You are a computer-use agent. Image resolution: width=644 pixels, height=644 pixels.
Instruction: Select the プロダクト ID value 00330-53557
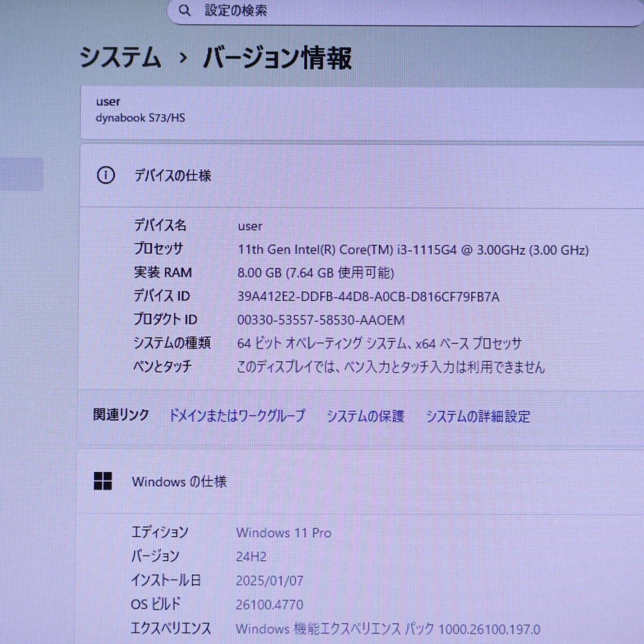tap(321, 320)
